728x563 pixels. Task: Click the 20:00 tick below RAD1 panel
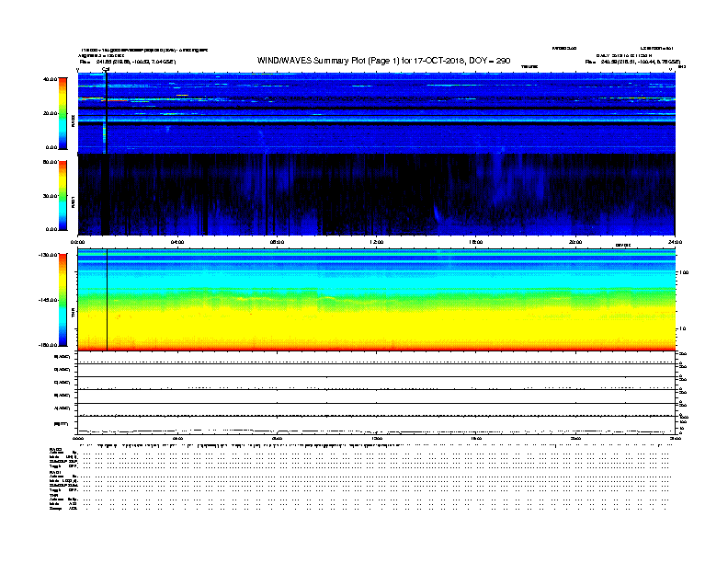pyautogui.click(x=575, y=242)
